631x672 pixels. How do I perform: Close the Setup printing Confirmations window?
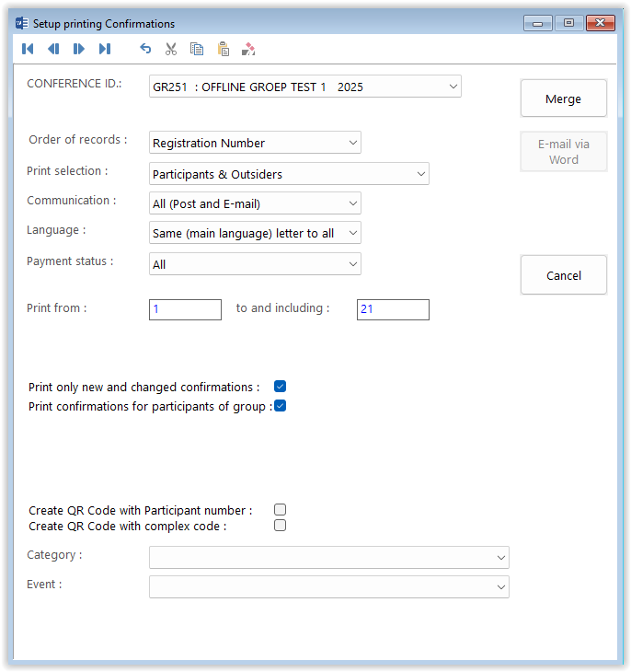point(600,23)
